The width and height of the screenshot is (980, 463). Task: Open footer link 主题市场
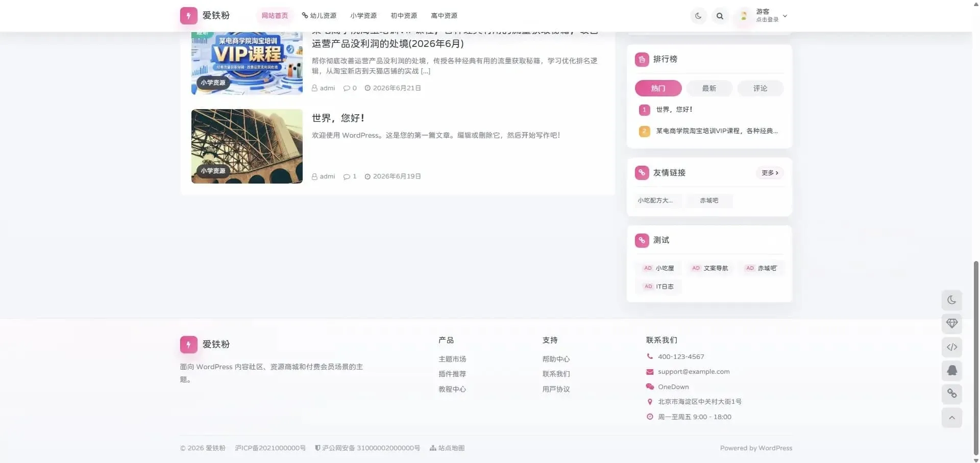coord(452,359)
